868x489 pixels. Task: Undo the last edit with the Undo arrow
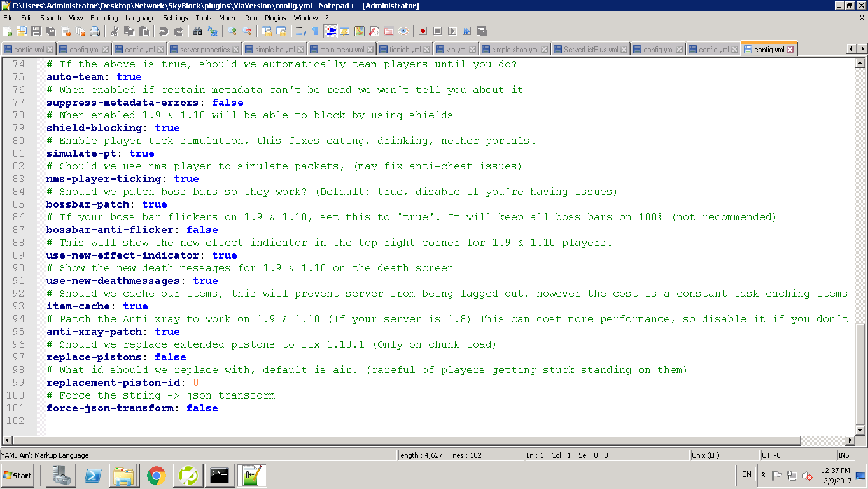tap(164, 31)
